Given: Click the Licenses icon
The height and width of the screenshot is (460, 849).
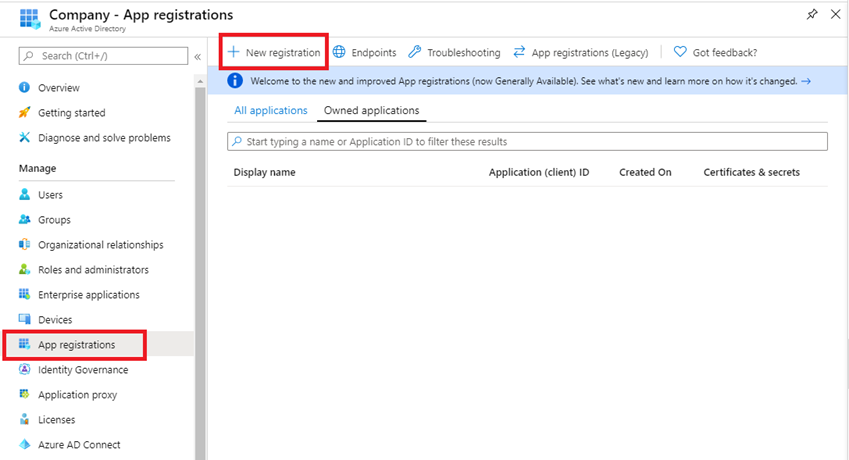Looking at the screenshot, I should pos(24,419).
